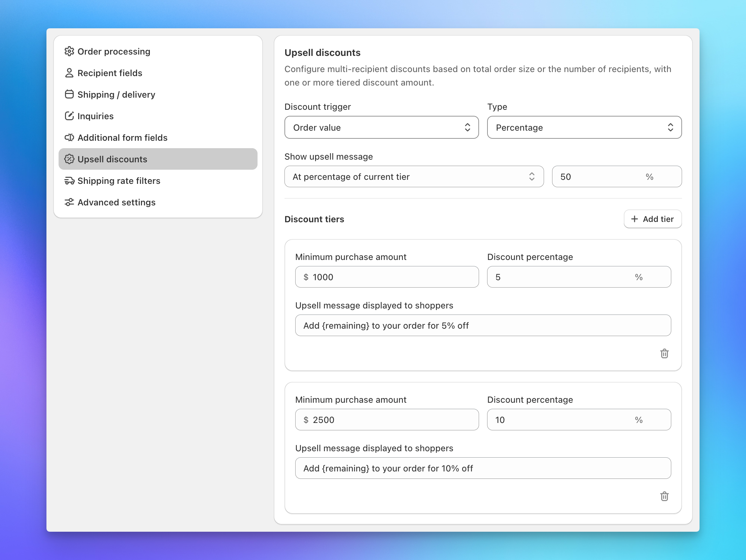Open the discount Type dropdown
Screen dimensions: 746x560
click(x=584, y=128)
